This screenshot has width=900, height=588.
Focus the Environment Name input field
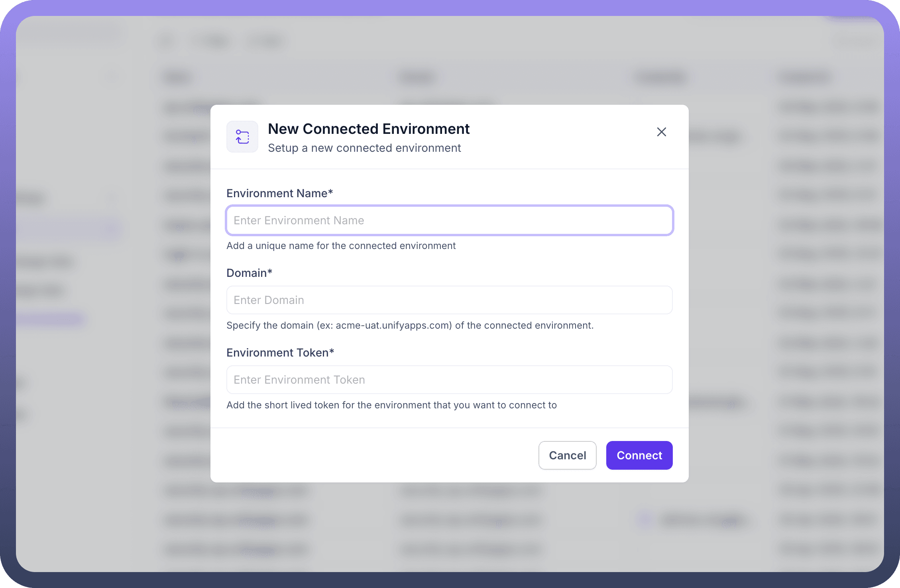(450, 220)
